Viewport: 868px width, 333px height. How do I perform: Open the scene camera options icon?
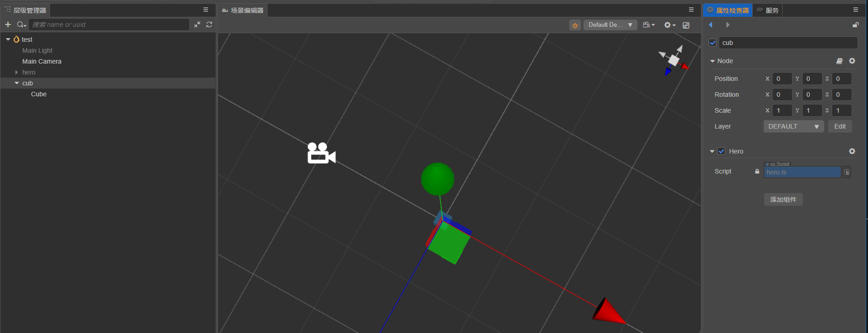tap(649, 25)
